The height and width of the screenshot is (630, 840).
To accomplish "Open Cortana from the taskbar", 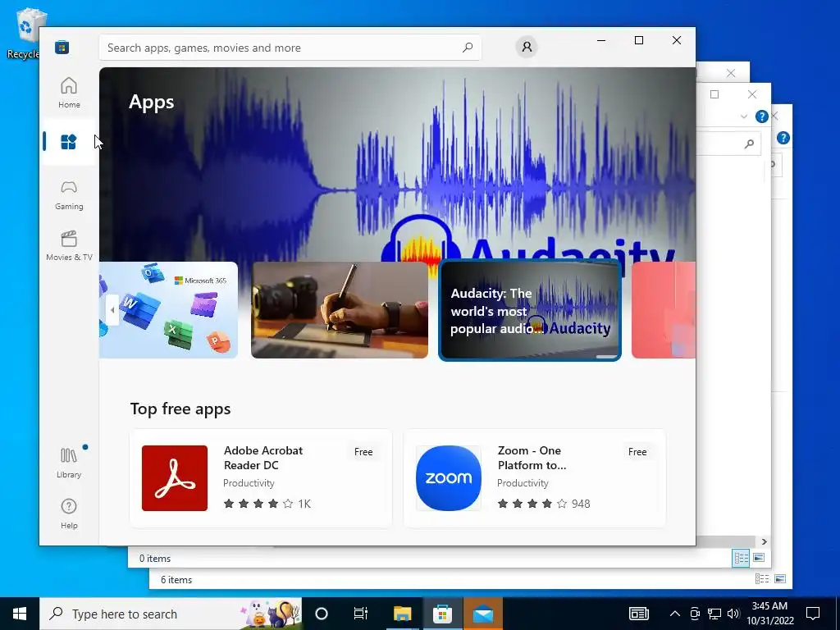I will pyautogui.click(x=322, y=614).
